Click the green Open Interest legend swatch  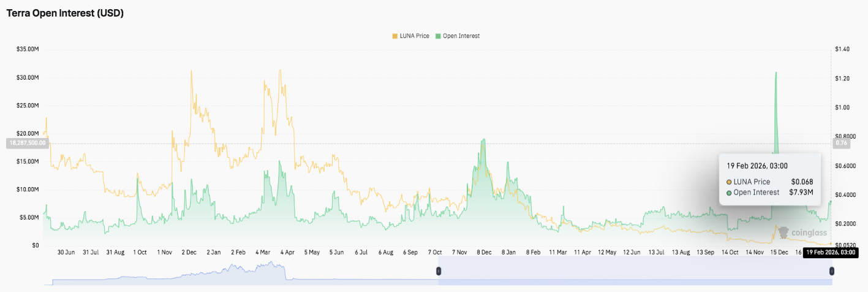[437, 36]
